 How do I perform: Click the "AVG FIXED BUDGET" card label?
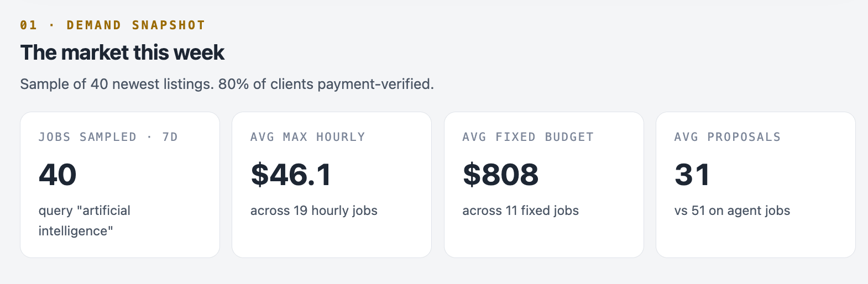click(x=528, y=137)
